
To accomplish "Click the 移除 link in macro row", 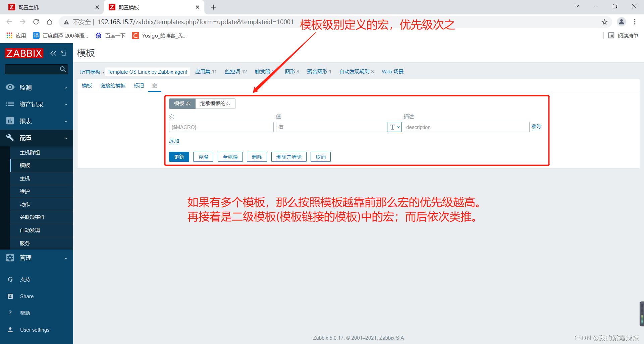I will pos(537,127).
